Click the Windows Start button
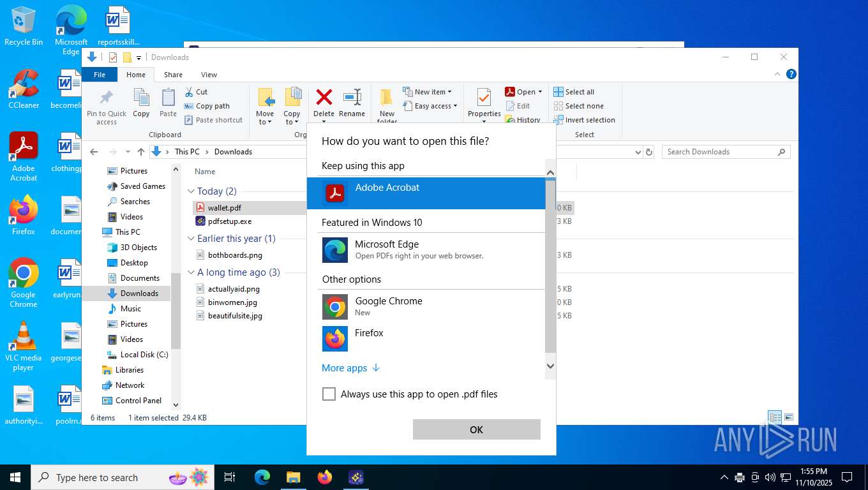The image size is (868, 490). [x=15, y=477]
